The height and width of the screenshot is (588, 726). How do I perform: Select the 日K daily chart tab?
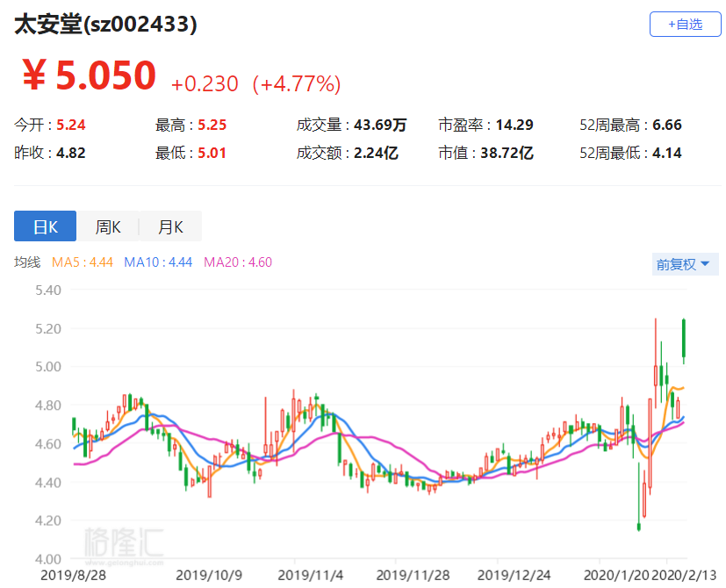pyautogui.click(x=45, y=226)
